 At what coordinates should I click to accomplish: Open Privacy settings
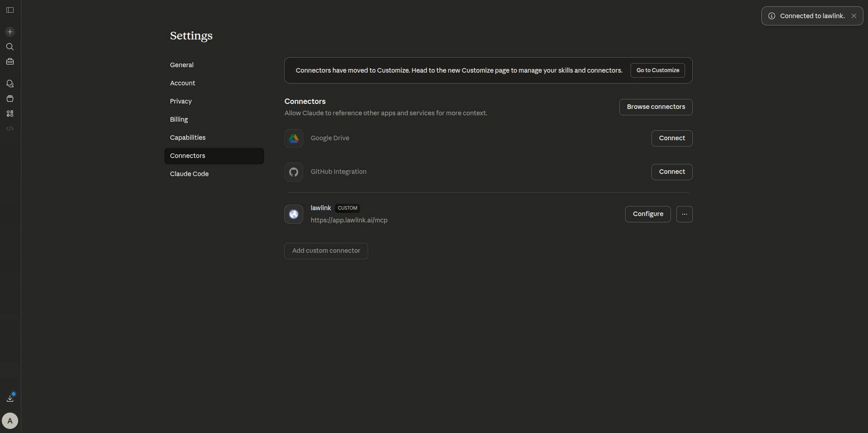point(214,101)
